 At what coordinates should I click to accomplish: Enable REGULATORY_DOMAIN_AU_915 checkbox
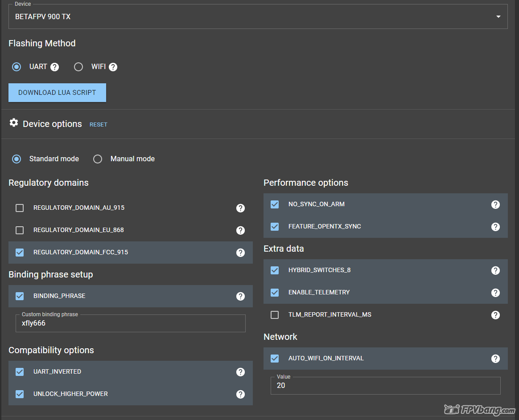(20, 208)
